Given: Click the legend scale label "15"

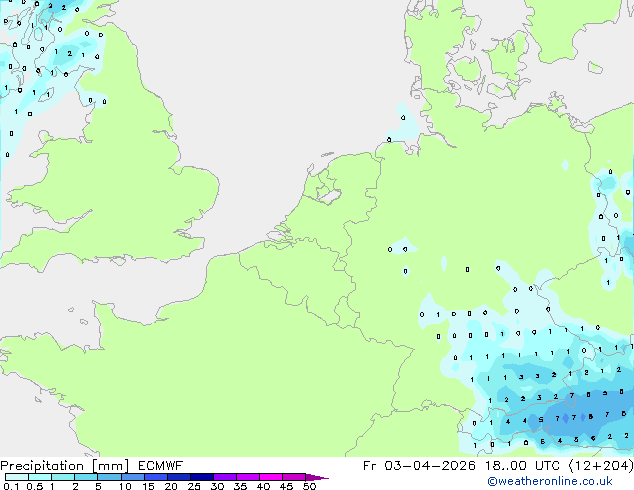Looking at the screenshot, I should tap(148, 486).
